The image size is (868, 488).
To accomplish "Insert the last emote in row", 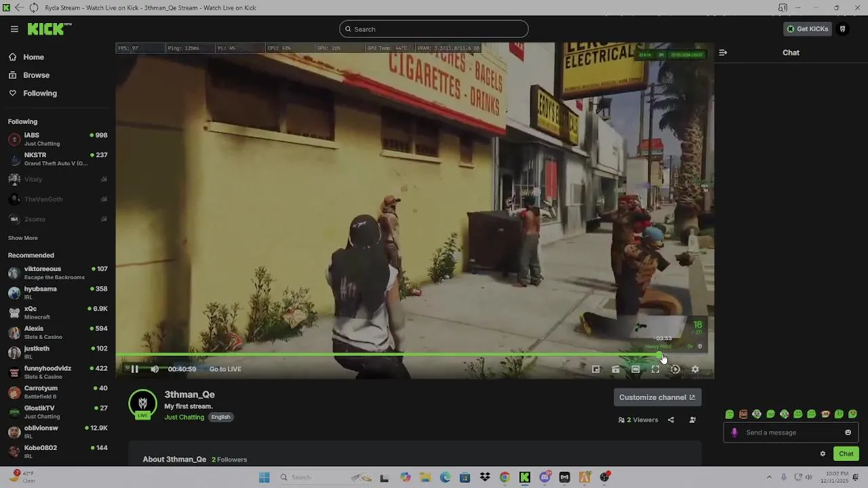I will click(852, 414).
